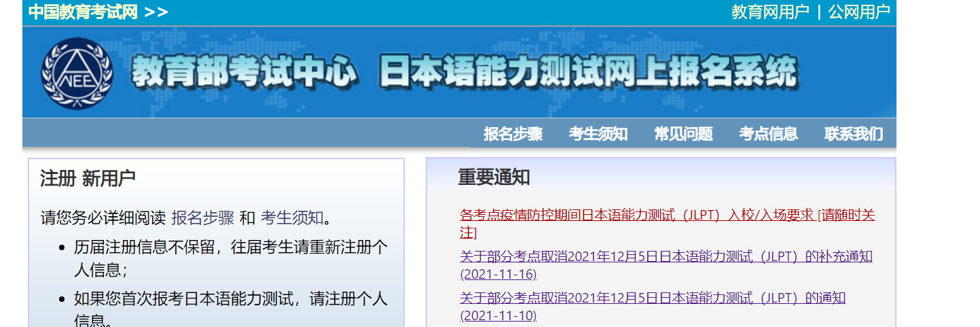Image resolution: width=980 pixels, height=327 pixels.
Task: Click the 历届注册信息不保留 bullet text
Action: click(231, 258)
